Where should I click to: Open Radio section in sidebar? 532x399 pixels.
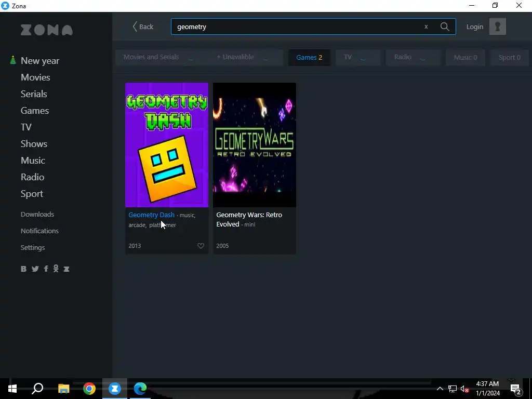tap(33, 177)
